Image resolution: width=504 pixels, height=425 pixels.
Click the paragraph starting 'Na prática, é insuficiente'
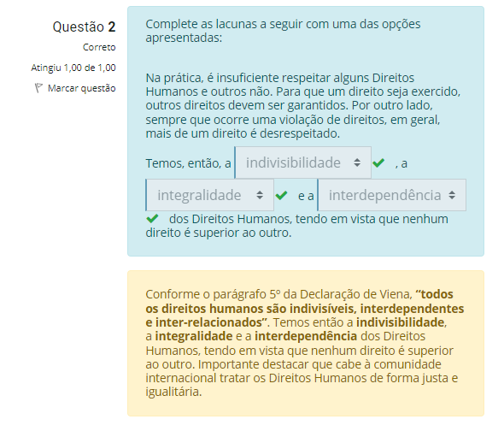303,105
